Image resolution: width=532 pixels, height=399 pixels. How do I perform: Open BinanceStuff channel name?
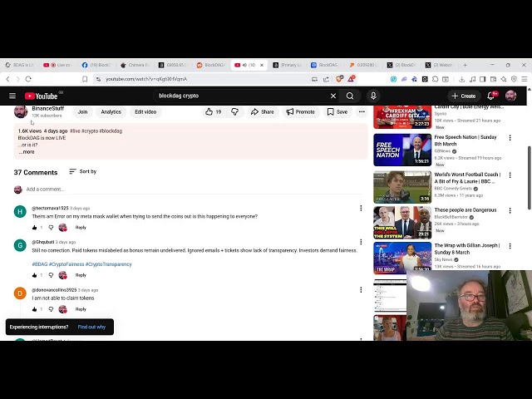coord(48,109)
